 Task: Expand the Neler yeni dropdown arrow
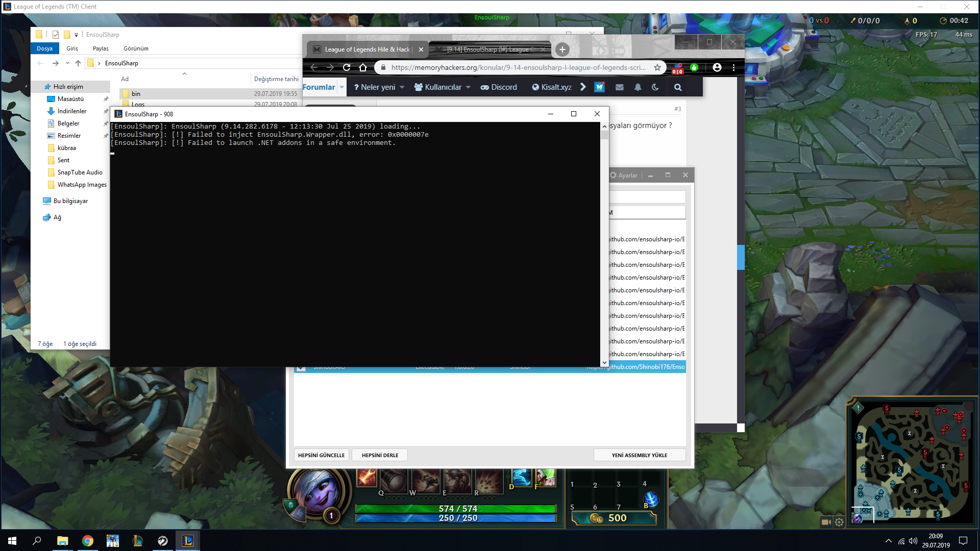[x=402, y=87]
